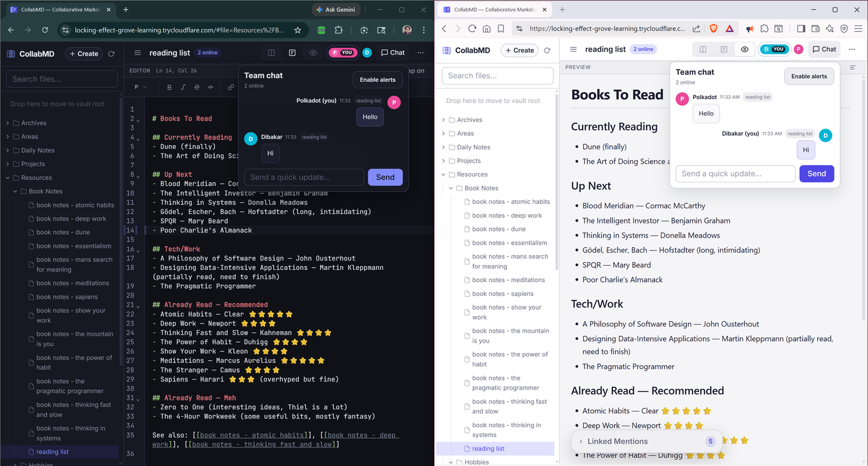Viewport: 868px width, 466px height.
Task: Open Brave's sidebar panel icon
Action: [x=801, y=28]
